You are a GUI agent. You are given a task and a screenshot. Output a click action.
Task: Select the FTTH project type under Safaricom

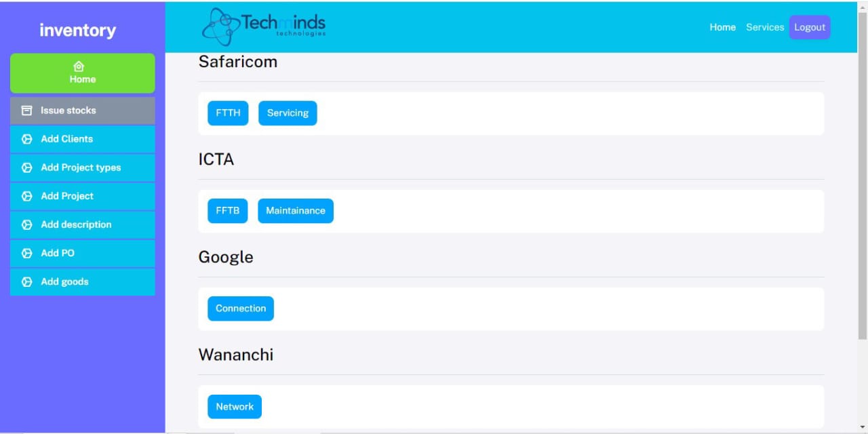pos(228,113)
